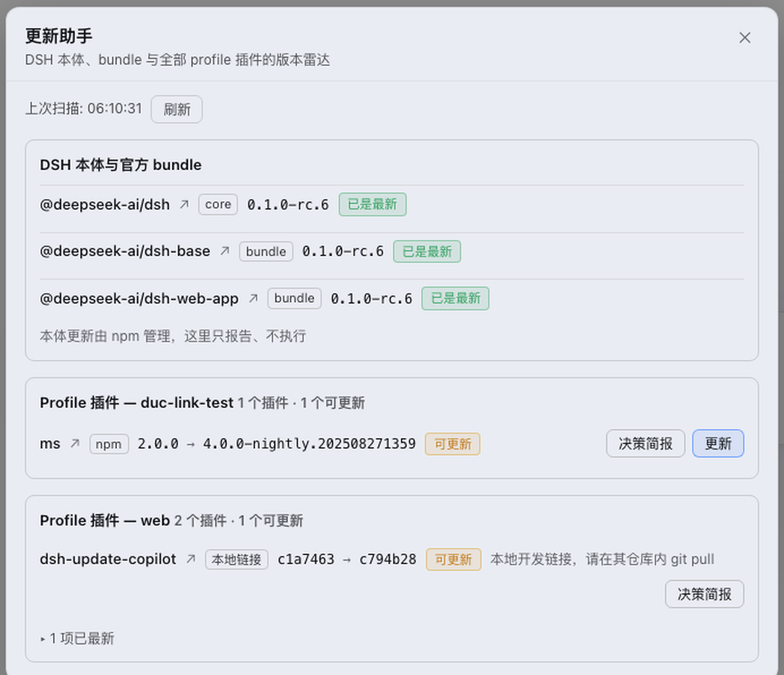Click 可更新 badge on ms row

453,444
